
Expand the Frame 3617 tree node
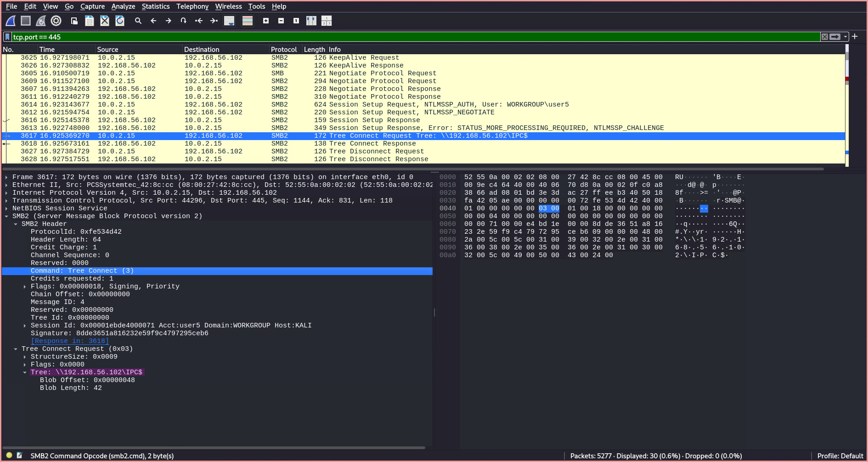coord(6,177)
